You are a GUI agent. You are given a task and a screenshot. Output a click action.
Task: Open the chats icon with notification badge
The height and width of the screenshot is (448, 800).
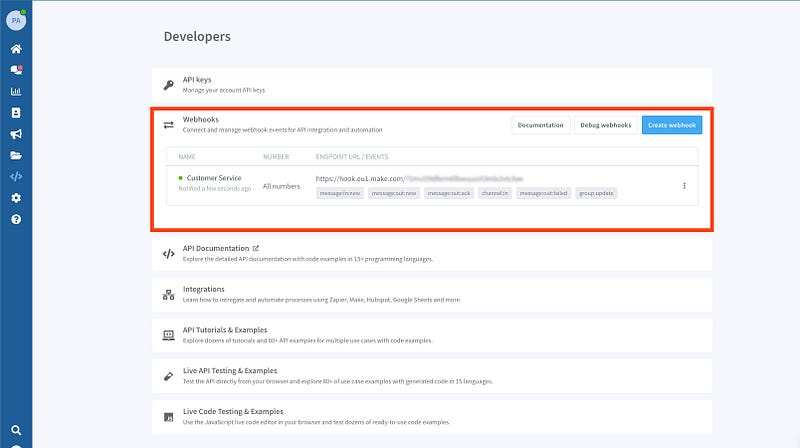pos(16,70)
